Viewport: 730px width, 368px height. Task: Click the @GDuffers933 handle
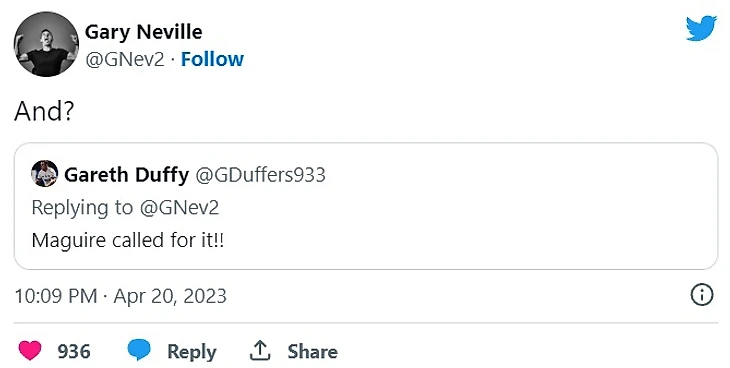point(260,175)
